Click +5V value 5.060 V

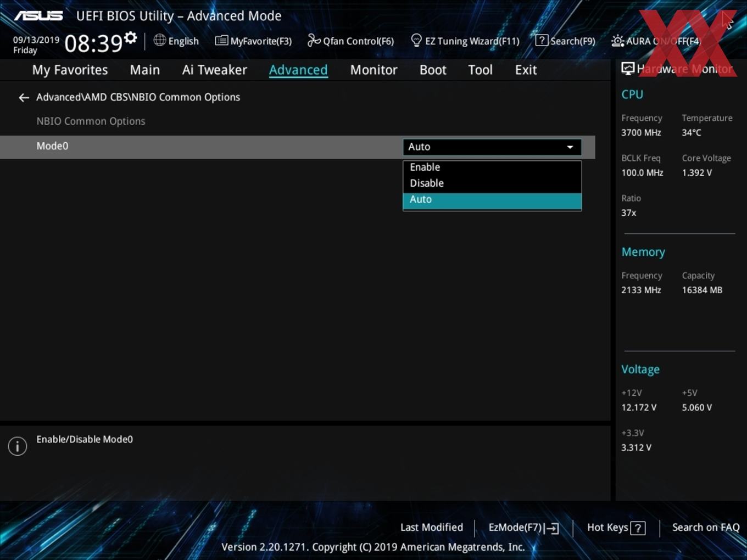(x=696, y=407)
